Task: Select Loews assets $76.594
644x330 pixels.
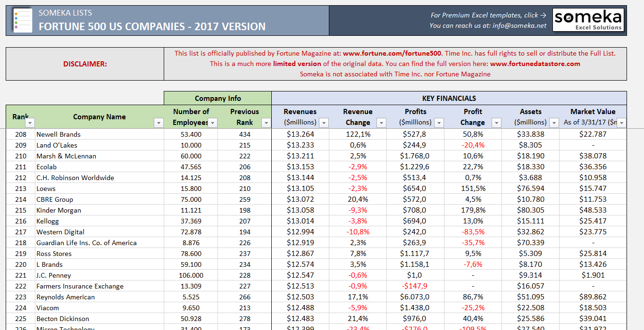Action: click(531, 189)
